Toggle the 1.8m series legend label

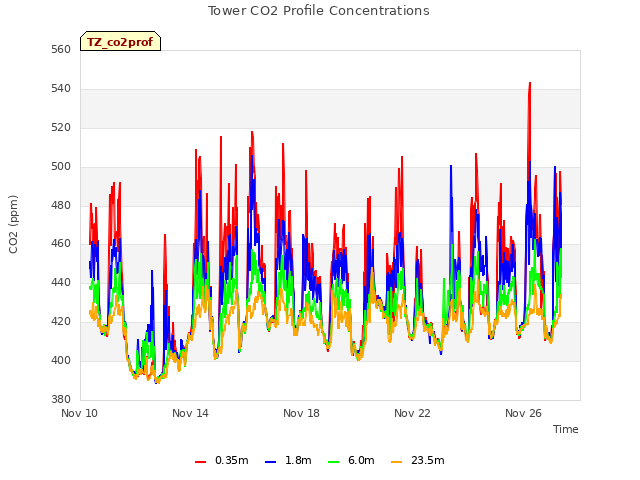click(298, 460)
